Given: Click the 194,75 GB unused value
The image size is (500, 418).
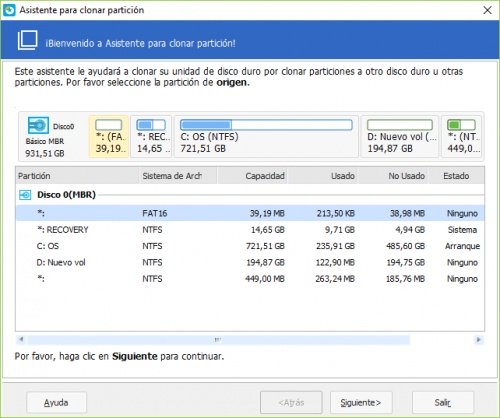Looking at the screenshot, I should [x=406, y=262].
